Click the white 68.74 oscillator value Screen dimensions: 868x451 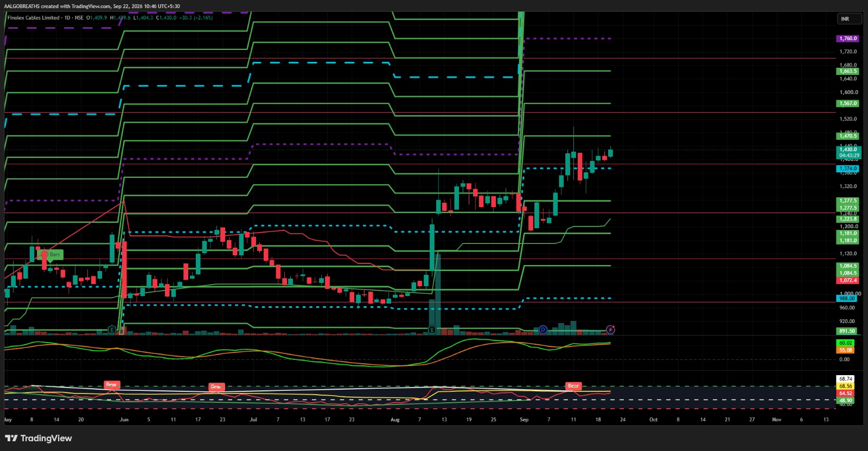pos(845,379)
